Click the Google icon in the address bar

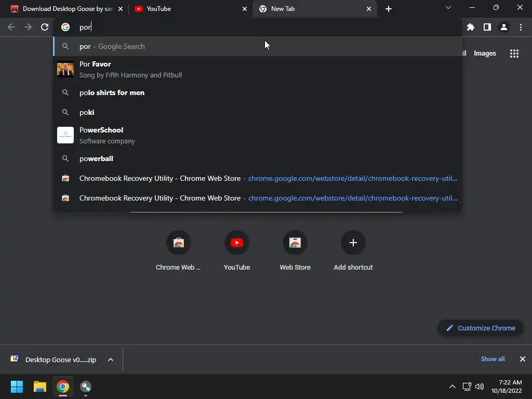click(x=65, y=27)
